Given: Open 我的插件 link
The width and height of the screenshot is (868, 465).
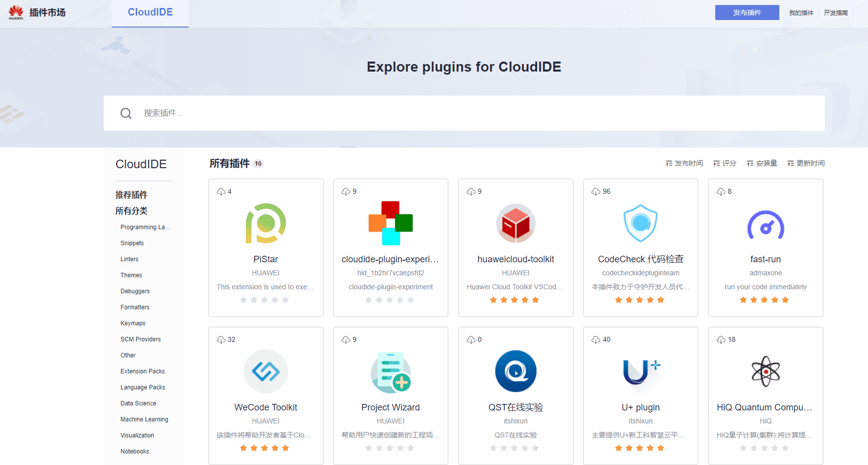Looking at the screenshot, I should tap(801, 13).
